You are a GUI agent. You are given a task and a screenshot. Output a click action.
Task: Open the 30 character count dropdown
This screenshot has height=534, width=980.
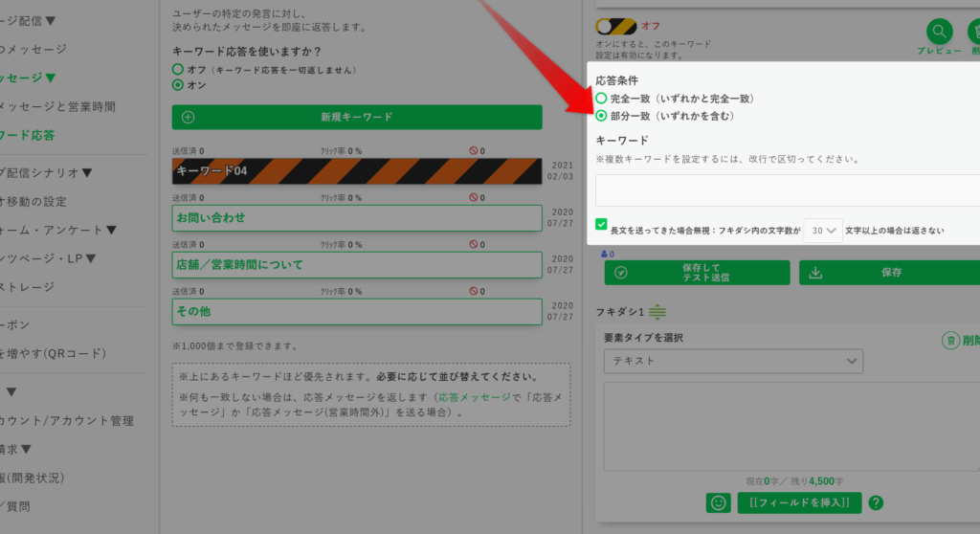coord(822,231)
